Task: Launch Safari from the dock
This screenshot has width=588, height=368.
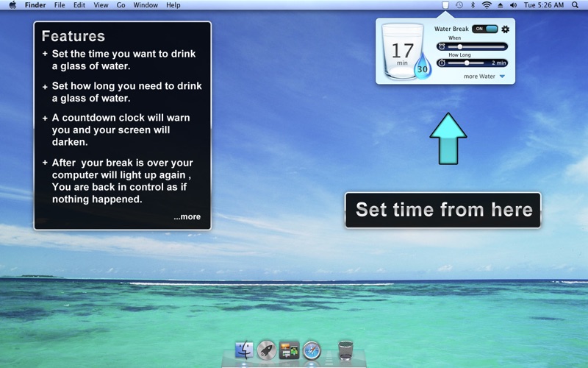Action: (x=312, y=350)
